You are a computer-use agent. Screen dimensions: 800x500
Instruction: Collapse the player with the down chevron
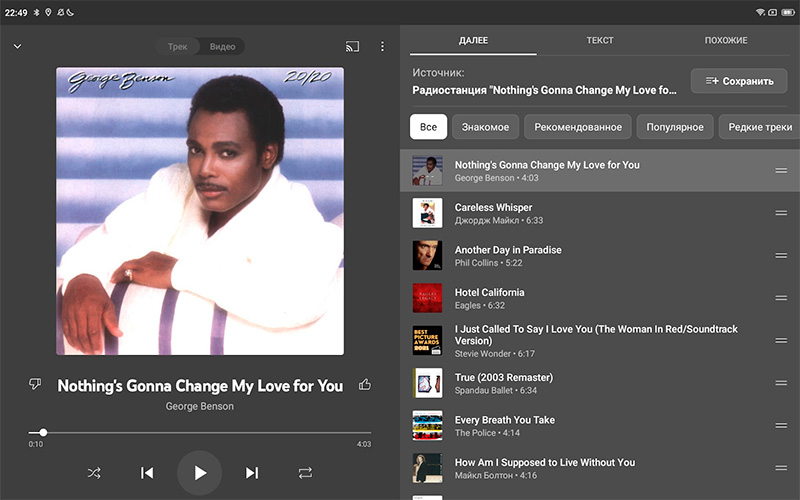(x=17, y=47)
